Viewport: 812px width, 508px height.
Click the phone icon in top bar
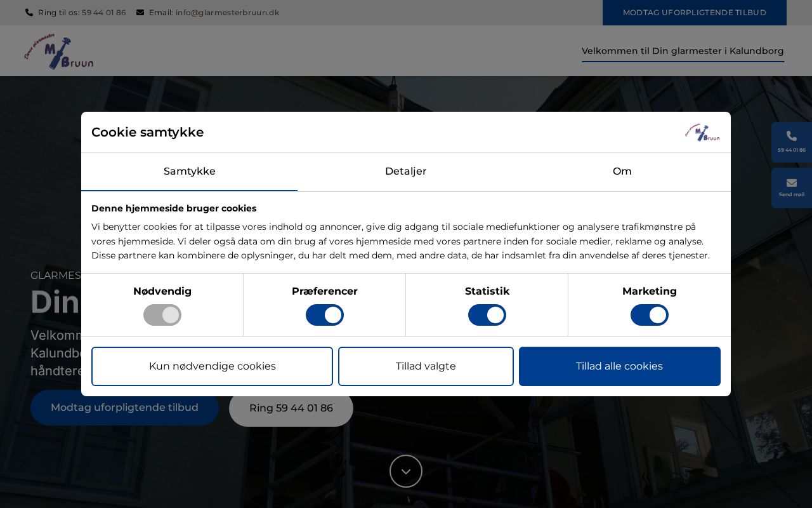[29, 13]
